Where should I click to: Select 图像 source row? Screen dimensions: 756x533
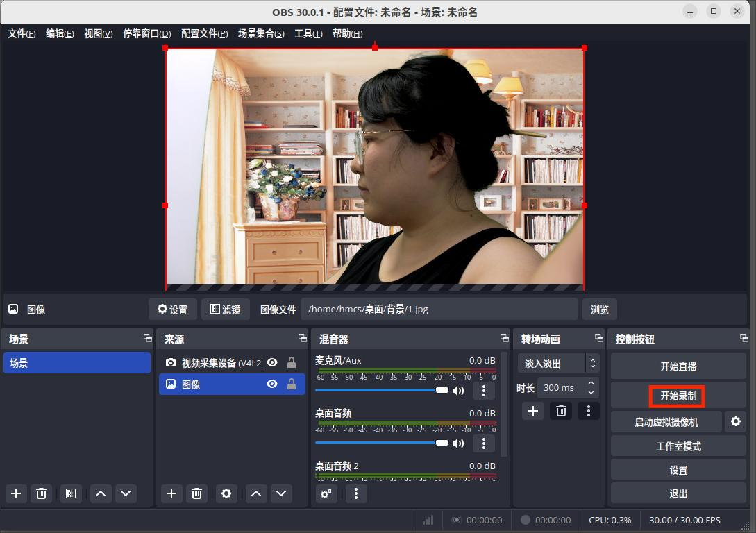(x=232, y=384)
